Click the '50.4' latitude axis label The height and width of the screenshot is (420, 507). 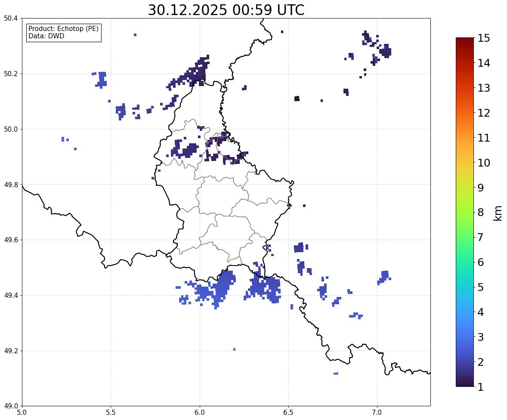[10, 19]
